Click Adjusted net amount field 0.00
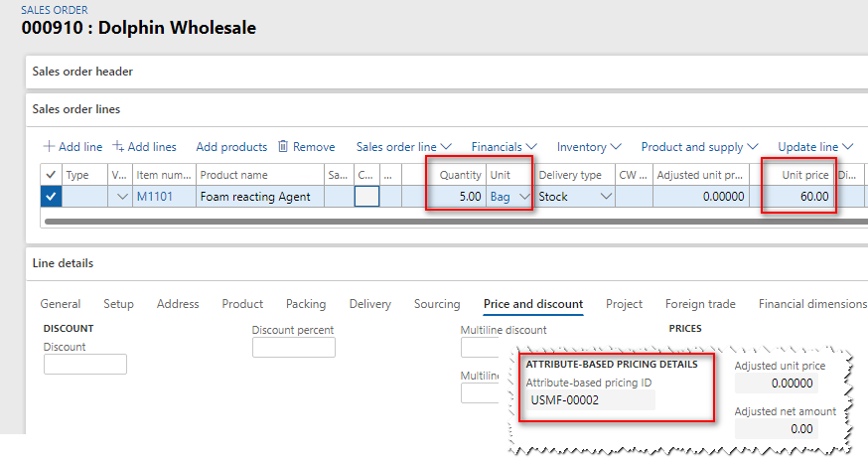This screenshot has width=868, height=462. point(776,429)
